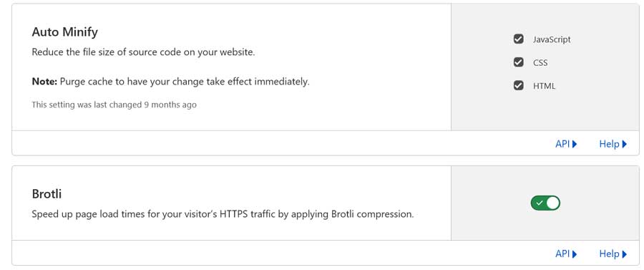Open the Help link in Auto Minify card

pyautogui.click(x=613, y=144)
